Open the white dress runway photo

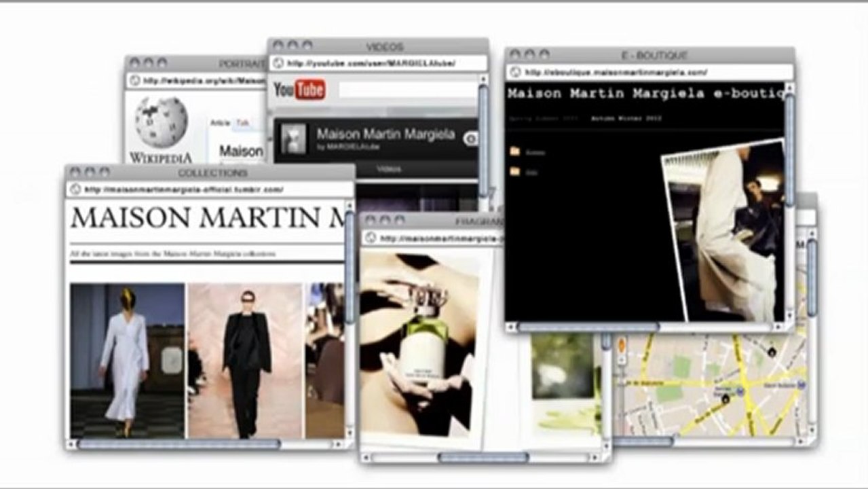tap(128, 361)
